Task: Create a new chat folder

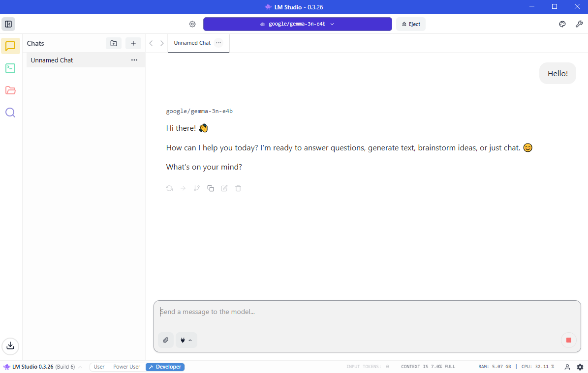Action: (x=114, y=43)
